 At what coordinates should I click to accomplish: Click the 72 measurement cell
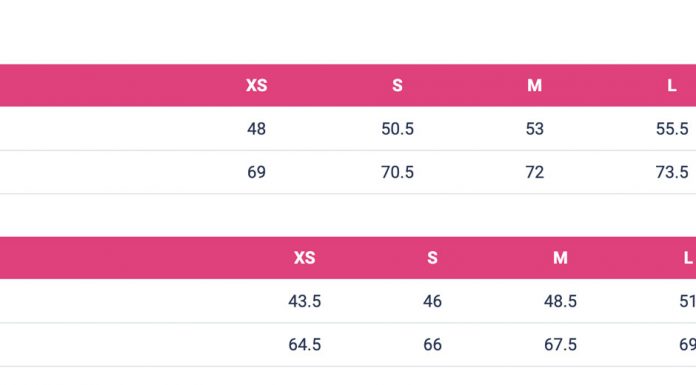534,172
